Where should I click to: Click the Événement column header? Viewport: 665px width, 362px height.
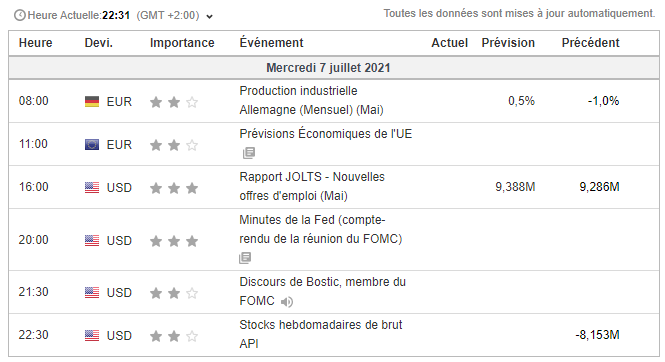(271, 43)
